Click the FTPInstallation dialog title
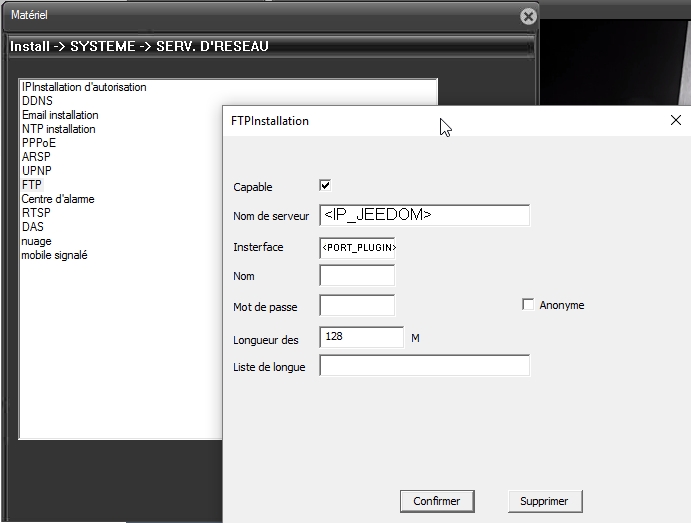This screenshot has width=691, height=523. pos(270,121)
